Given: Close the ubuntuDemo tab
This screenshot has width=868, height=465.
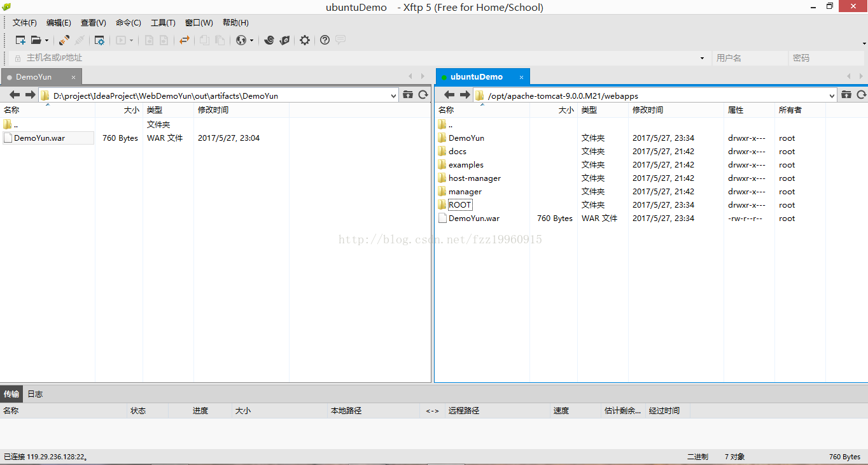Looking at the screenshot, I should pyautogui.click(x=521, y=77).
